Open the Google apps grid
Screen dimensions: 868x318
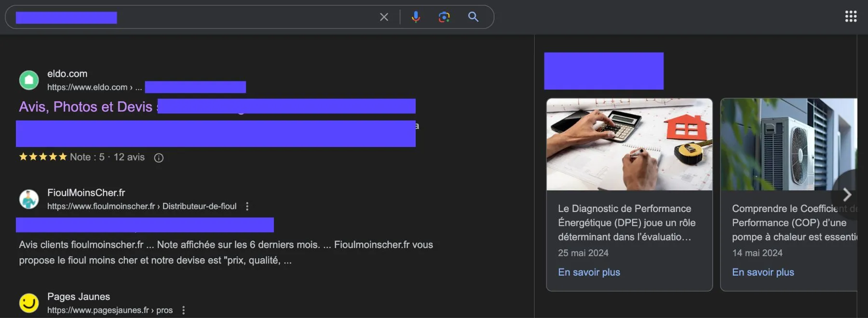pos(851,16)
